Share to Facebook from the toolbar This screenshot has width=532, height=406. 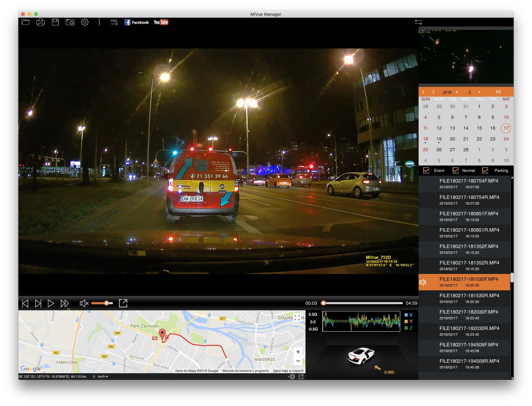click(x=136, y=22)
